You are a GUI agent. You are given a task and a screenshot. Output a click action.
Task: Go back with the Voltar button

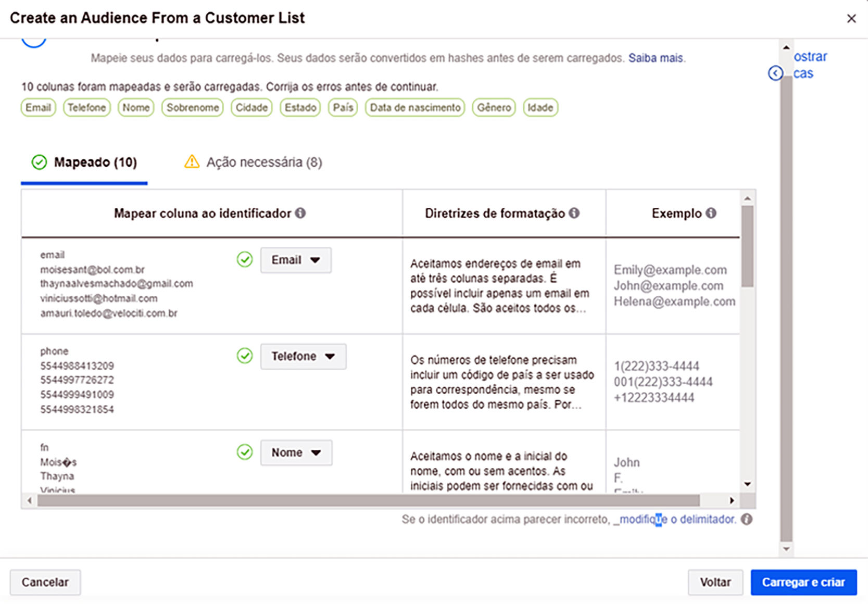pos(715,582)
